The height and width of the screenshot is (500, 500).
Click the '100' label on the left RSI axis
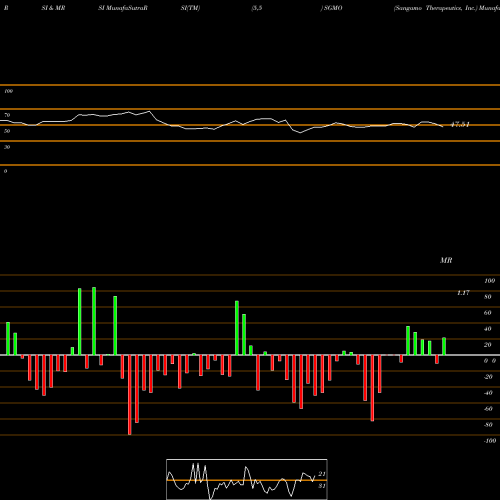tap(8, 91)
